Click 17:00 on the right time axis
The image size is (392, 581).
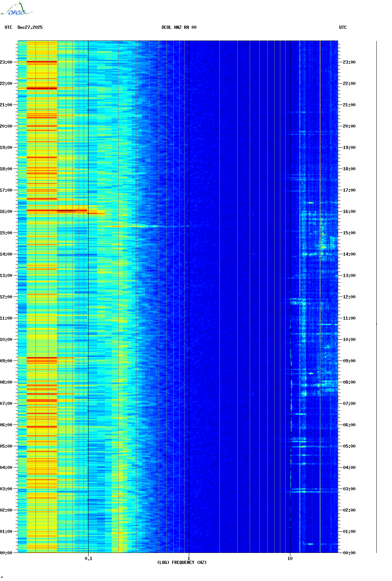pyautogui.click(x=349, y=190)
